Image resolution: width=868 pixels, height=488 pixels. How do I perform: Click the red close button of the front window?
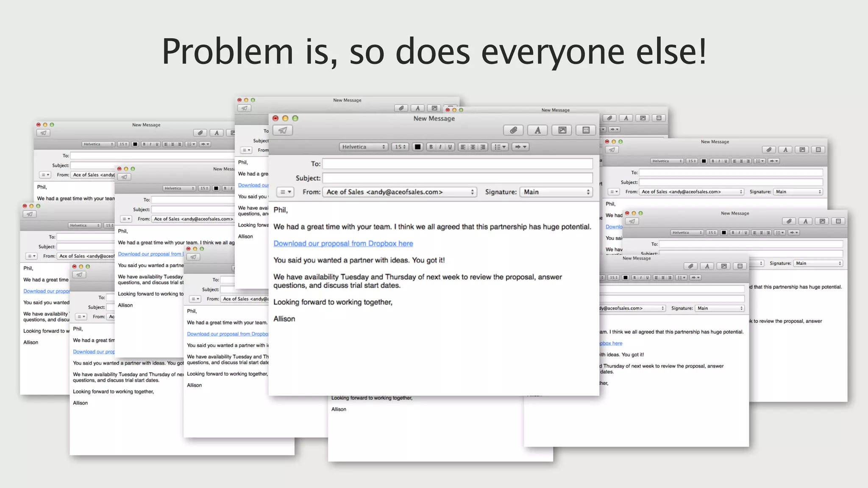click(x=275, y=119)
